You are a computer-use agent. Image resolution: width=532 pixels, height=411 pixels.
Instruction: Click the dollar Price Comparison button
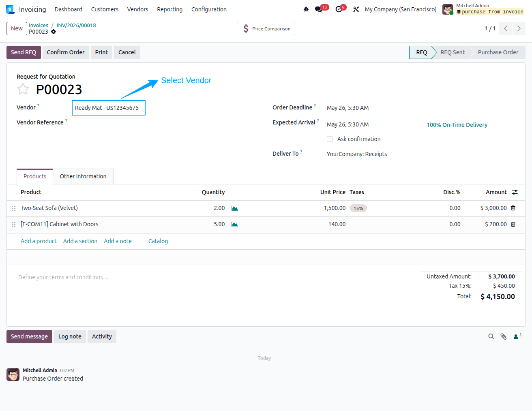click(266, 29)
